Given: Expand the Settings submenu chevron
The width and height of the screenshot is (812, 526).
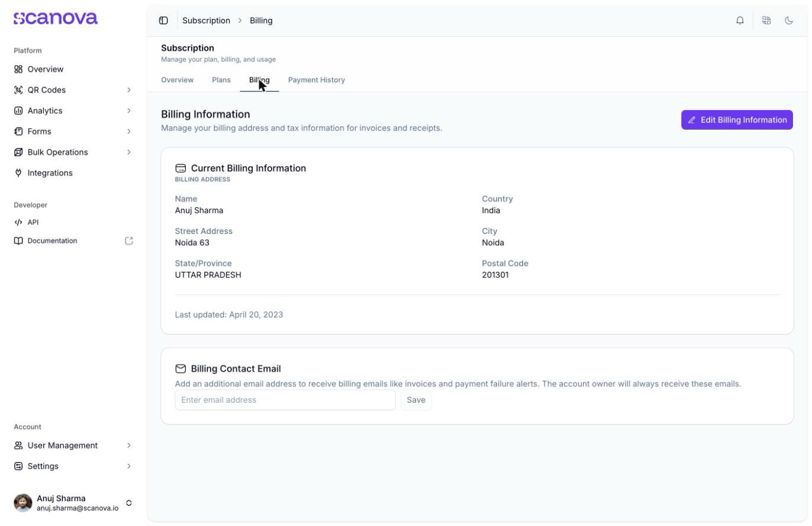Looking at the screenshot, I should click(x=128, y=466).
